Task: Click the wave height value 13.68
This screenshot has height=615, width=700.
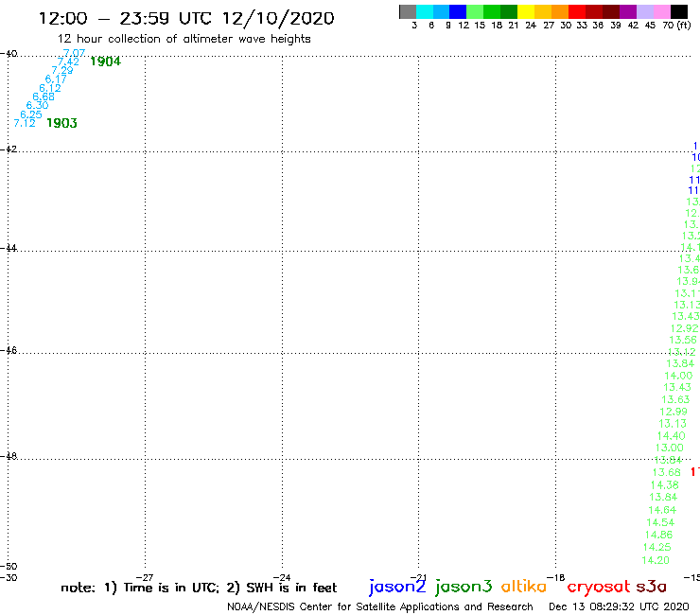Action: pos(667,472)
